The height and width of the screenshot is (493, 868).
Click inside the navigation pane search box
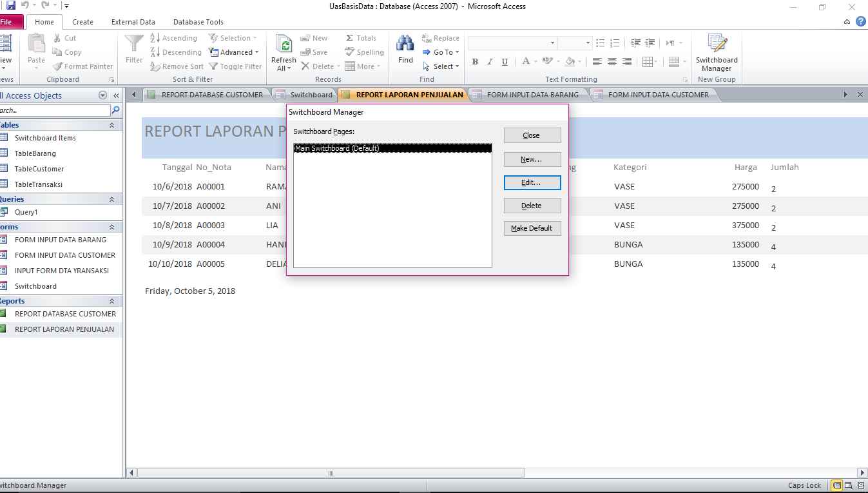[55, 111]
